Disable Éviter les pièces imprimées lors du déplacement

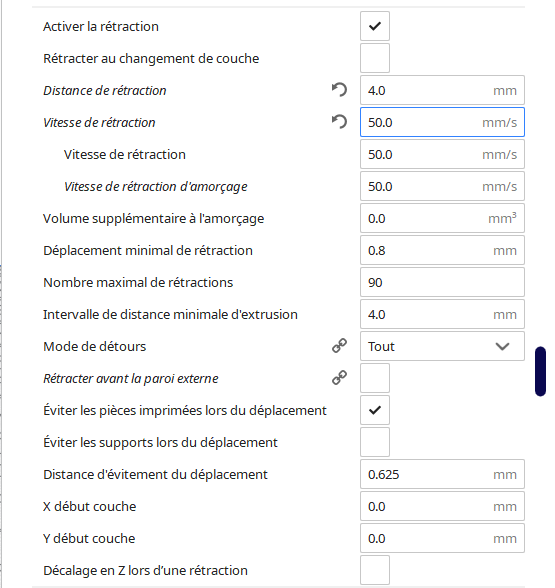tap(375, 410)
